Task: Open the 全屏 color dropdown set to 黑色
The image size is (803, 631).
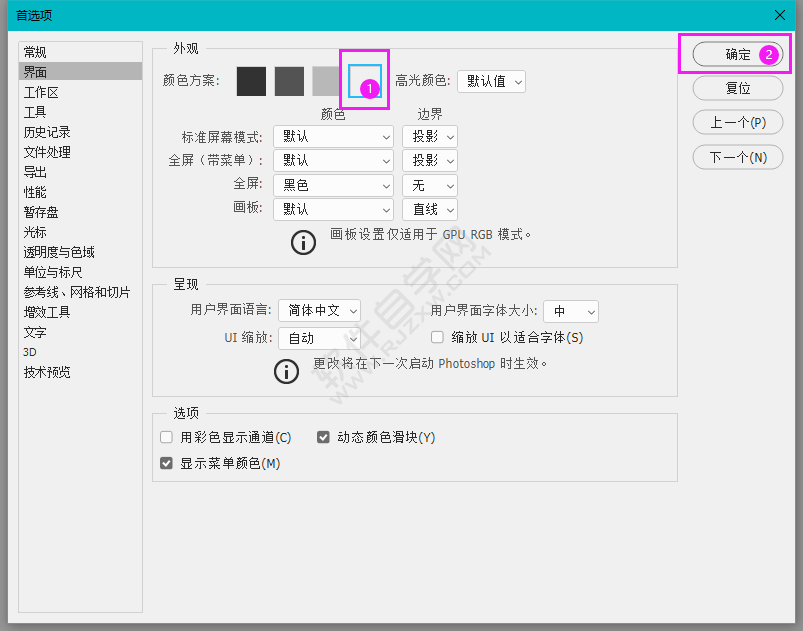Action: [333, 185]
